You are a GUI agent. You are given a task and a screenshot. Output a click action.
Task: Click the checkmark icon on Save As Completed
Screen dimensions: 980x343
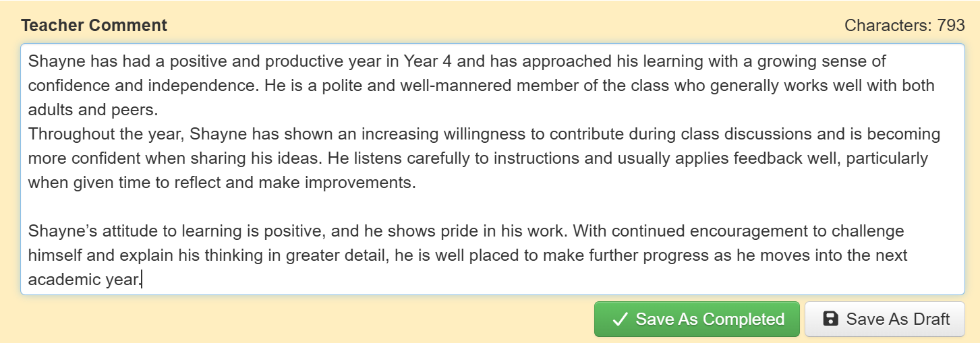point(620,319)
